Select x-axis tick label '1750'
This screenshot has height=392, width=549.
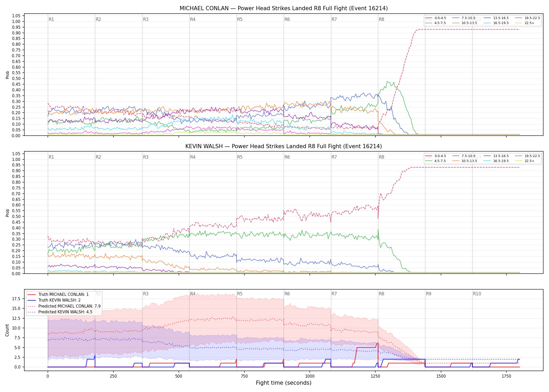point(506,376)
